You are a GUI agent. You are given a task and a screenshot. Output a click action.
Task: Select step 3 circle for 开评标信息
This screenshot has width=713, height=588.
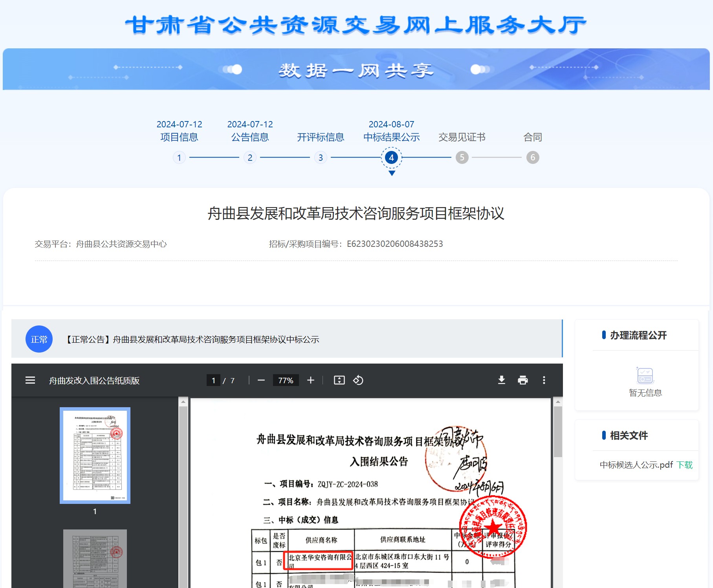(x=321, y=158)
